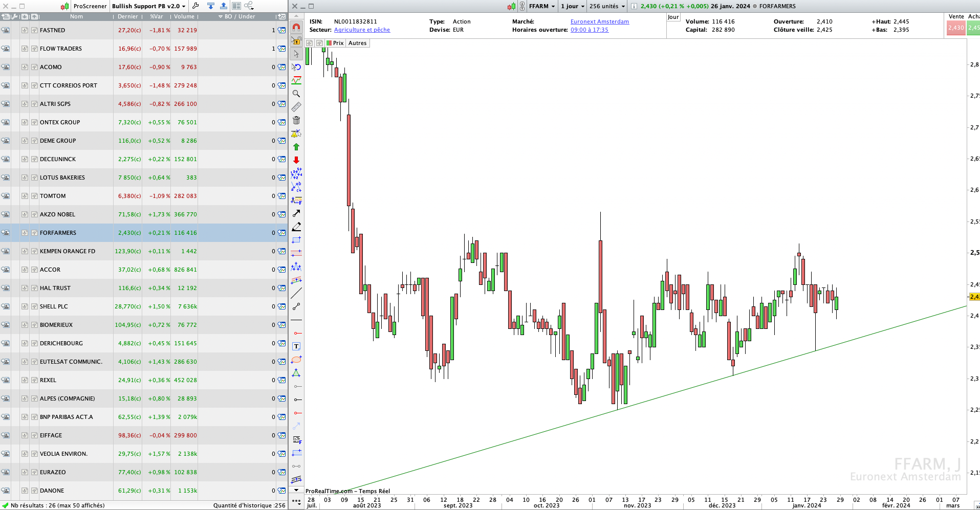Click the ProScreener title label
The height and width of the screenshot is (510, 980).
(90, 6)
